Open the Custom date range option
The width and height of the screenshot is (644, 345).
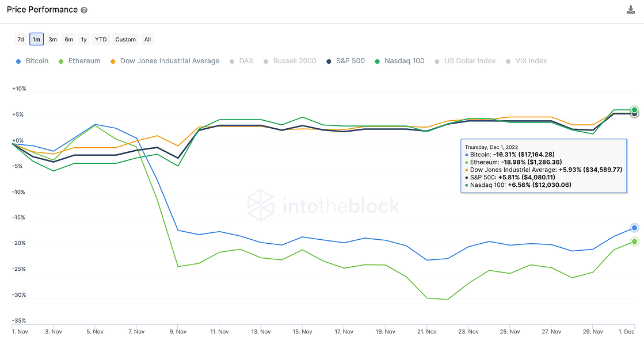coord(125,39)
